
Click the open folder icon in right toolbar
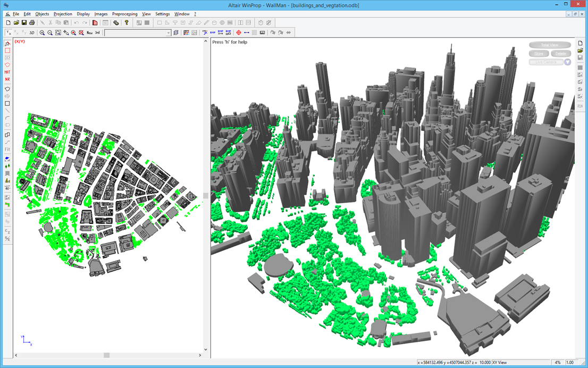[x=581, y=51]
